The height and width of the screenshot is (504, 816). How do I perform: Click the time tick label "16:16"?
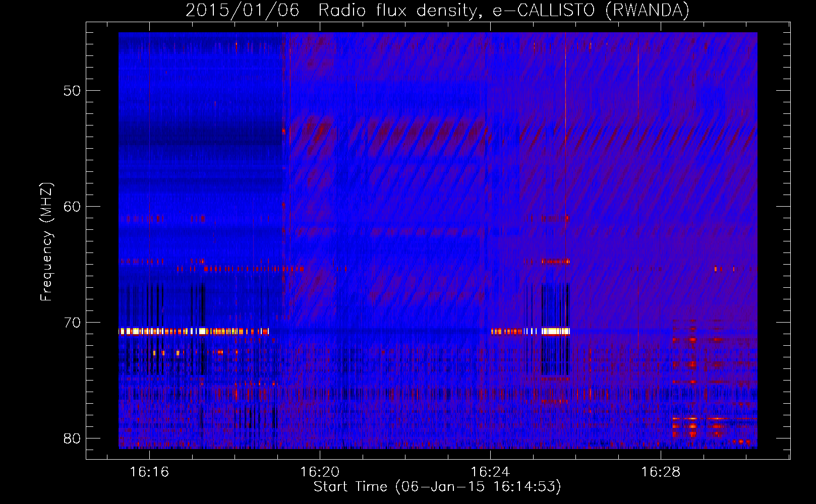[x=149, y=472]
